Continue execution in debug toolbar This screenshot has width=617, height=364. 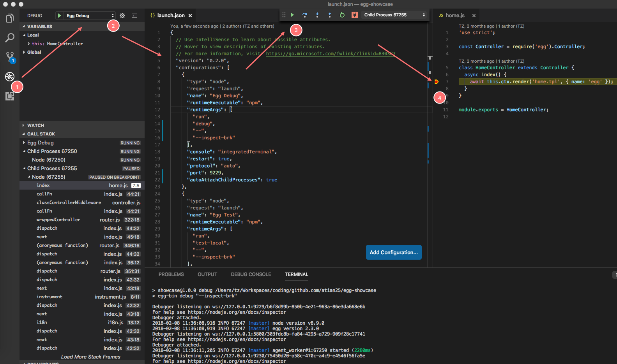292,15
